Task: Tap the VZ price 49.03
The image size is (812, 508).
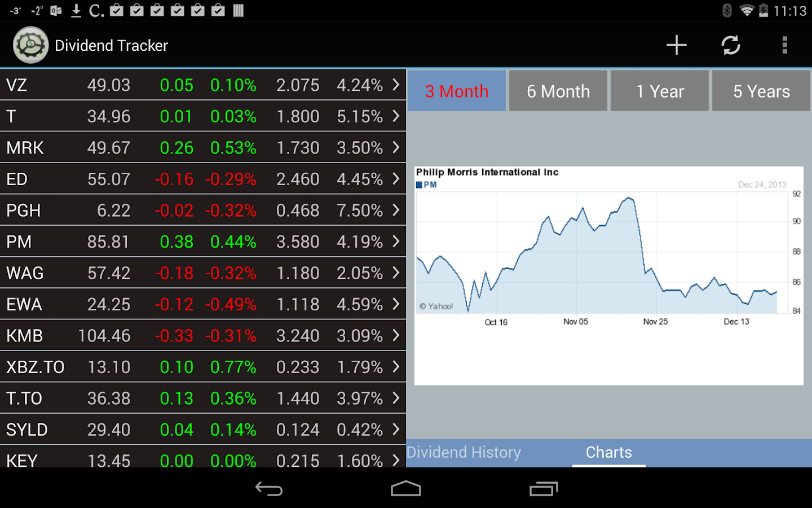Action: click(109, 85)
